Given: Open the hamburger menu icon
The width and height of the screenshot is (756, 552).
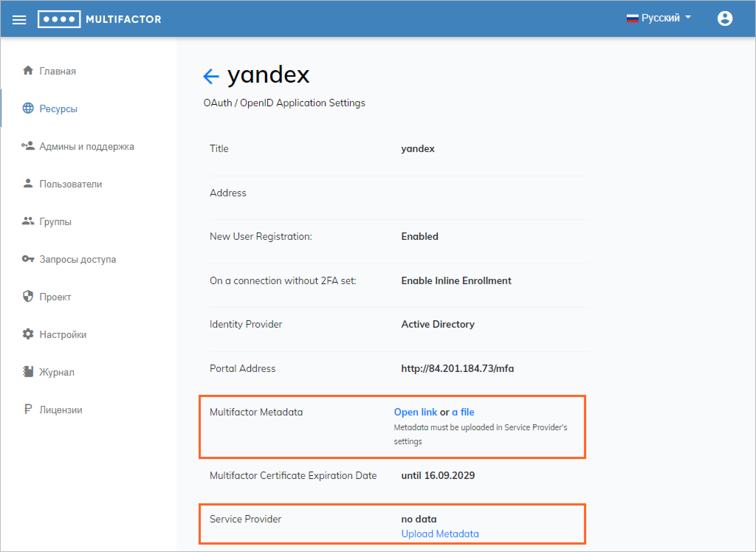Looking at the screenshot, I should [19, 20].
